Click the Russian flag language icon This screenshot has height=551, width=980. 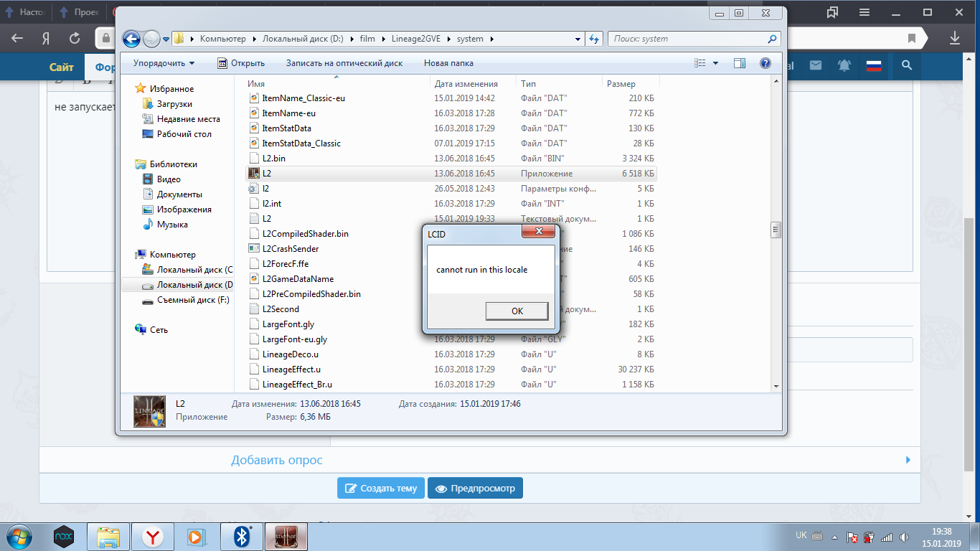tap(873, 65)
